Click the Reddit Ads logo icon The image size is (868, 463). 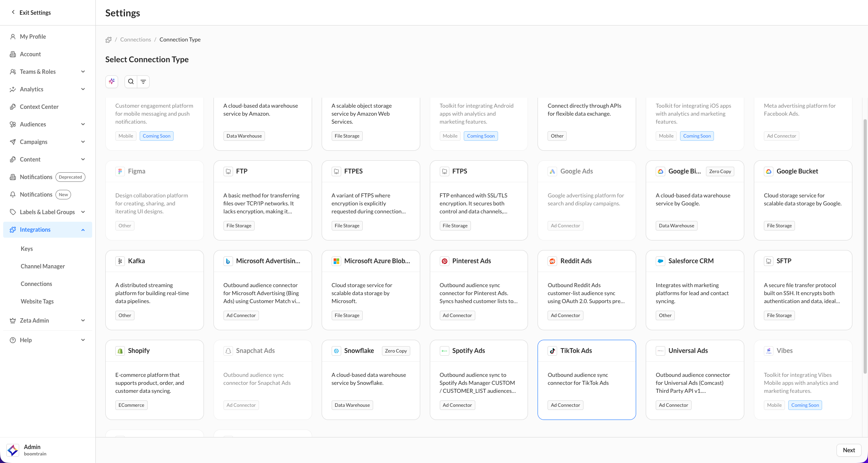552,261
